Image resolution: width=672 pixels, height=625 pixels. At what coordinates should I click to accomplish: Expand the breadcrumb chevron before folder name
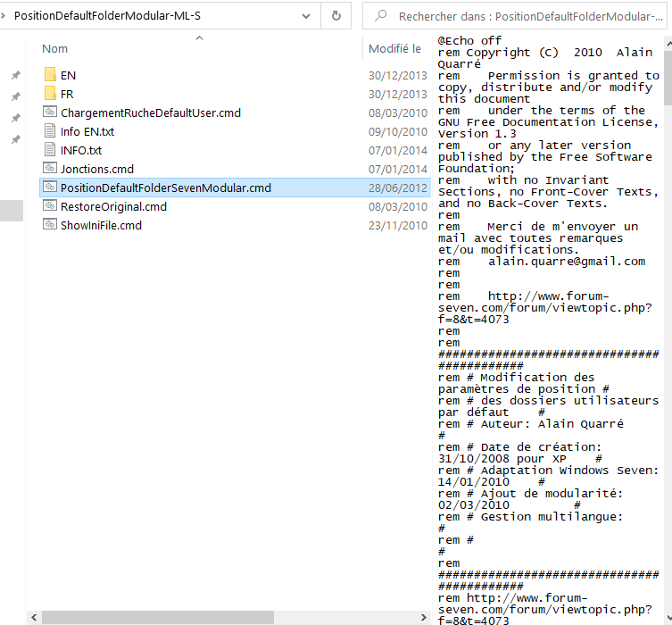coord(3,16)
